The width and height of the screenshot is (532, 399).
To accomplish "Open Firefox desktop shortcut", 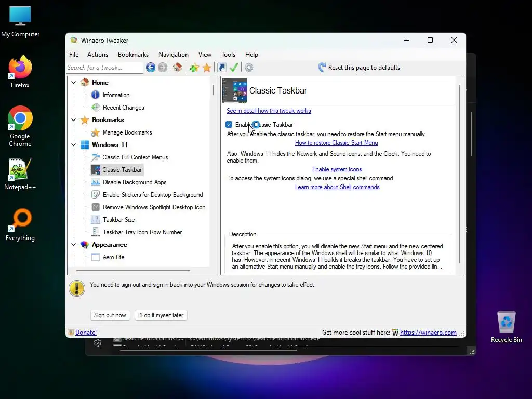I will [x=20, y=72].
